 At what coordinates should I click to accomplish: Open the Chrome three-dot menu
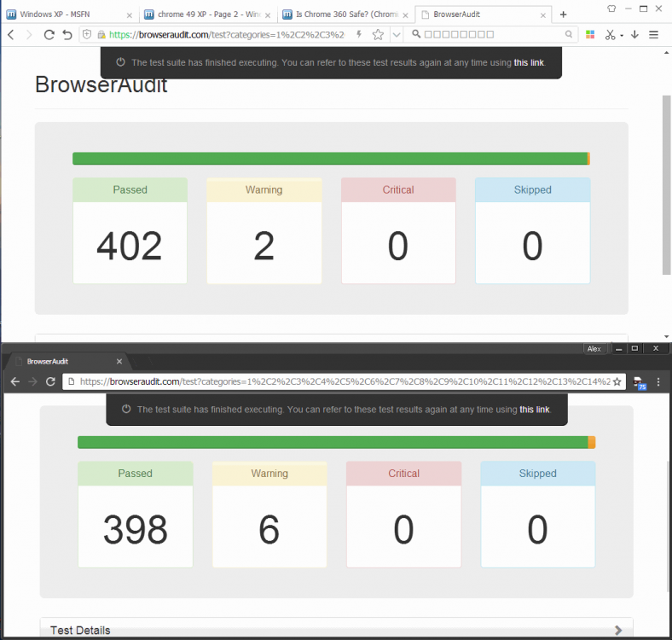658,381
